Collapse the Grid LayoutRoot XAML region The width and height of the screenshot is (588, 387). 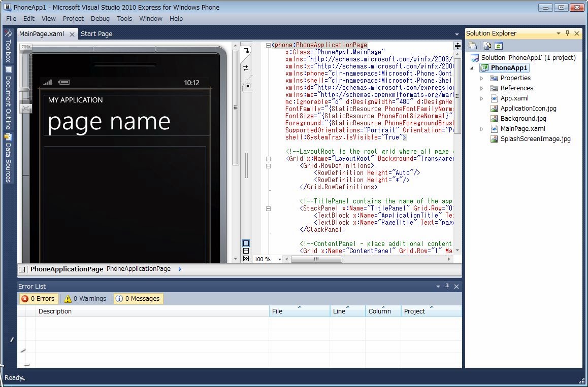pyautogui.click(x=268, y=159)
